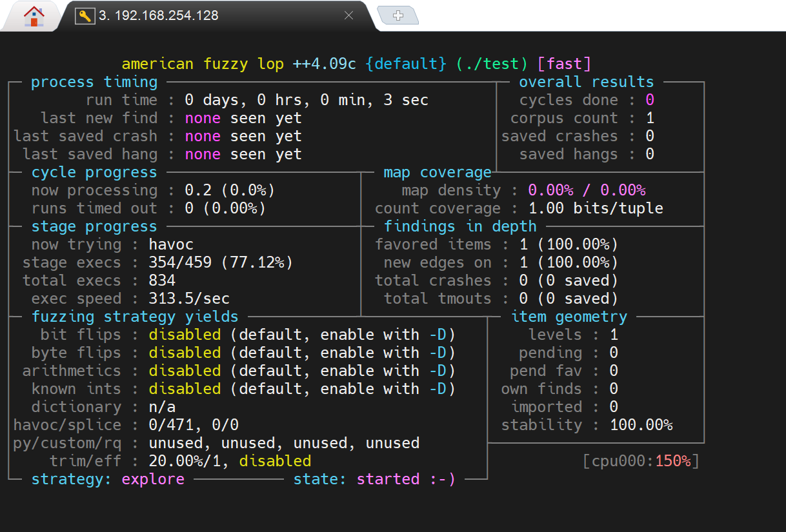Open a new tab with the plus button
786x532 pixels.
(x=398, y=15)
